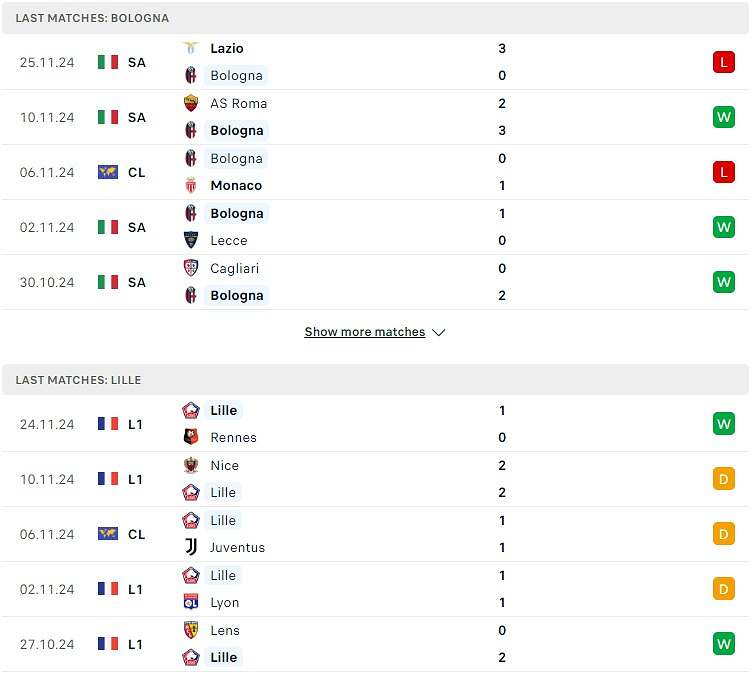Click the Rennes club logo

191,437
